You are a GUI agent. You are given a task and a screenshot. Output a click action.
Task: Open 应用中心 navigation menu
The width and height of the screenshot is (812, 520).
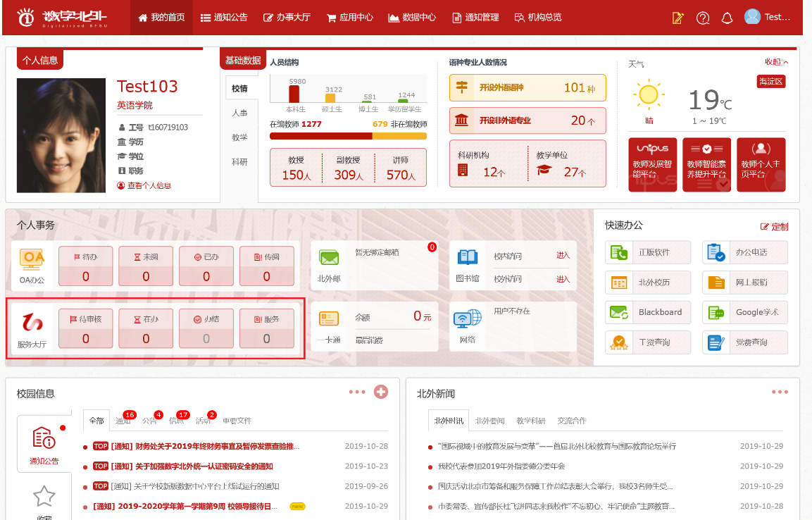coord(349,18)
